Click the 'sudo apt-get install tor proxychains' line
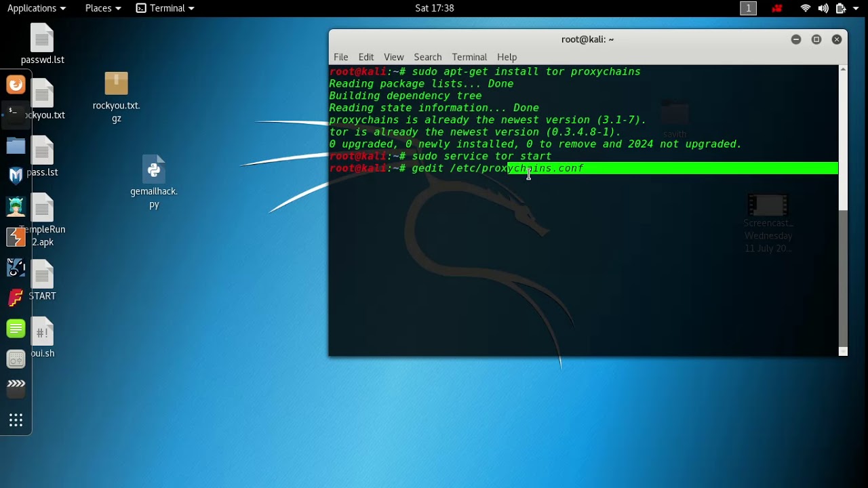The image size is (868, 488). point(526,72)
